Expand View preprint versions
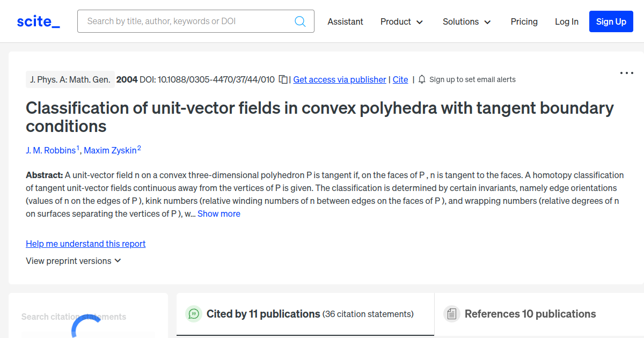The image size is (644, 338). (74, 261)
